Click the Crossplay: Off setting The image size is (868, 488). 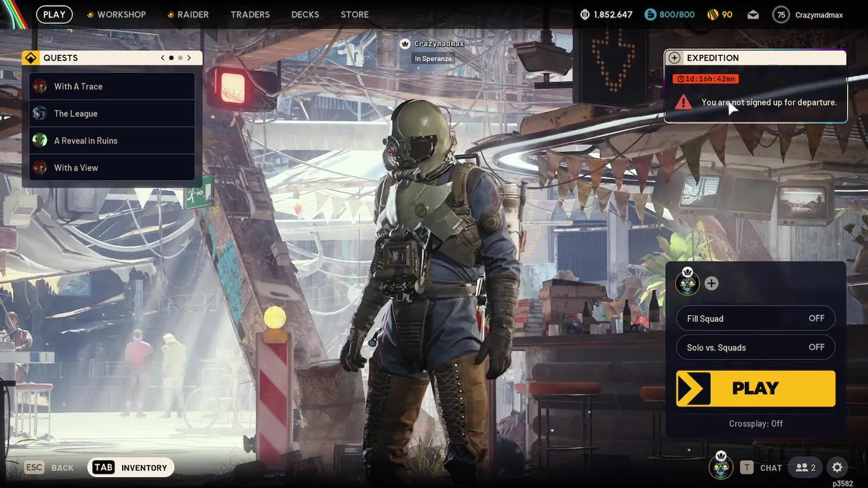[x=755, y=424]
